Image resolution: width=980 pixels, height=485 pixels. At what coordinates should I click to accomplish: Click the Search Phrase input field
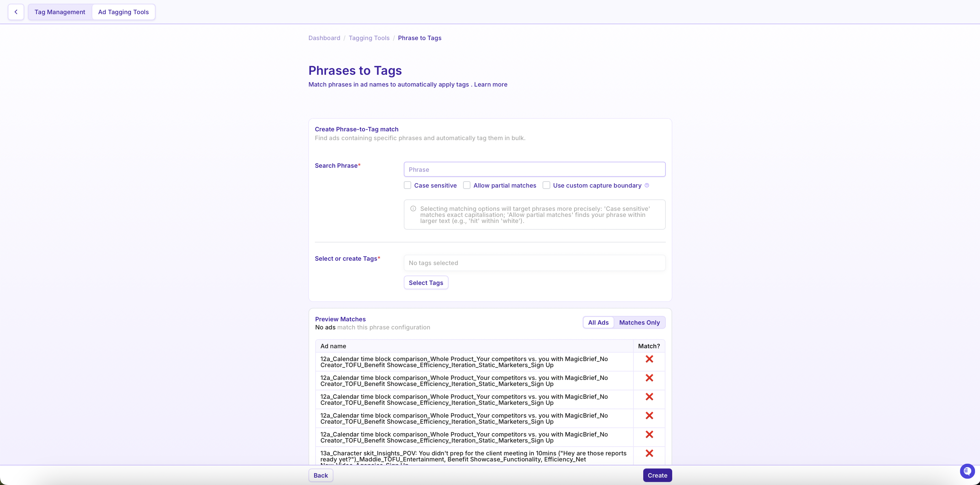534,169
